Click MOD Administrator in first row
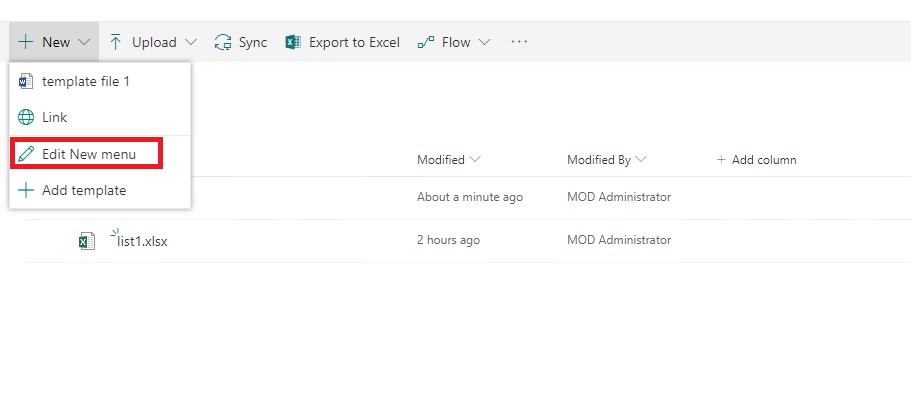 [619, 197]
